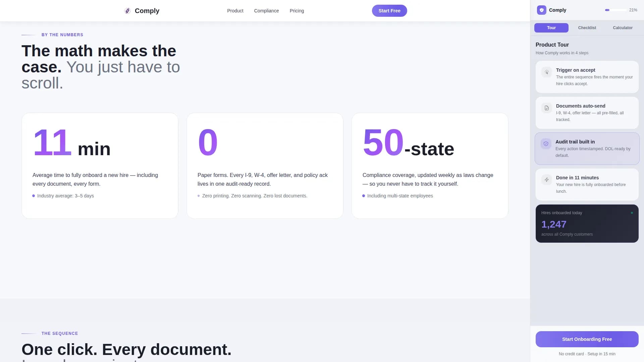Click the 21% progress bar
644x362 pixels.
coord(616,10)
